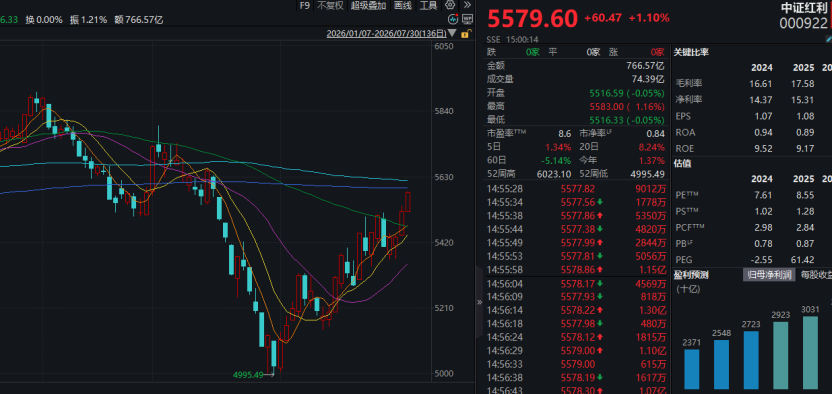Click 关键比率 section header
The image size is (832, 394).
pos(691,52)
